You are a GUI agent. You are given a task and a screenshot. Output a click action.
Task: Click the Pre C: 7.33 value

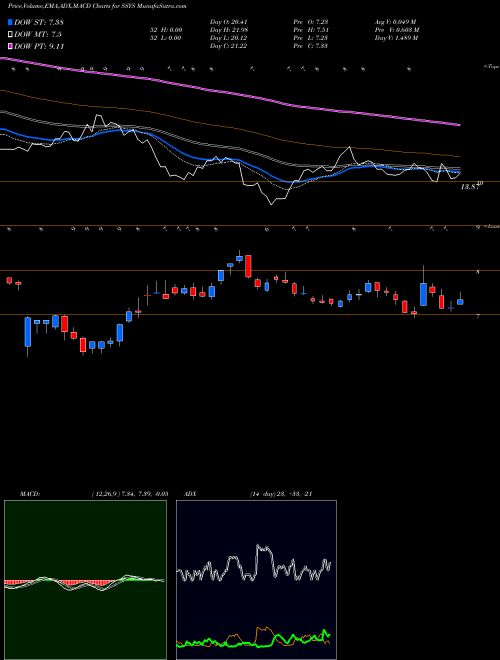click(313, 46)
